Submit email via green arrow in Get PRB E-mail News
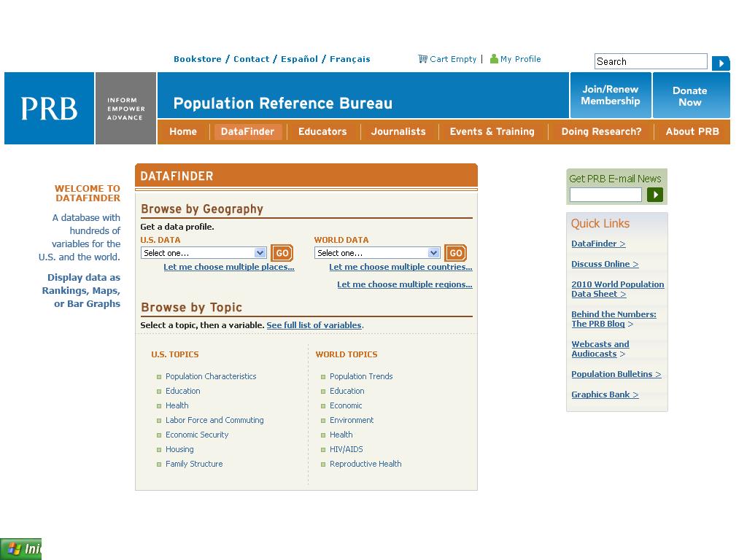The height and width of the screenshot is (560, 747). point(654,195)
